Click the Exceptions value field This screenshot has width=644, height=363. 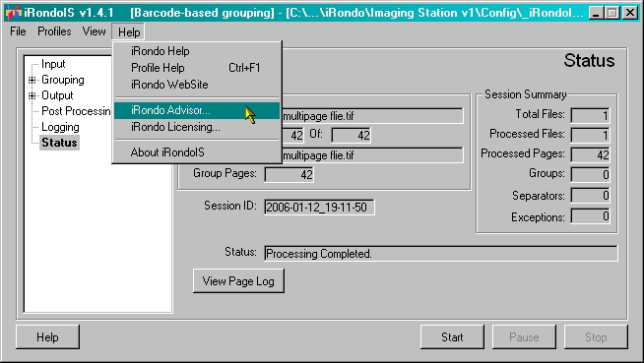(x=590, y=216)
